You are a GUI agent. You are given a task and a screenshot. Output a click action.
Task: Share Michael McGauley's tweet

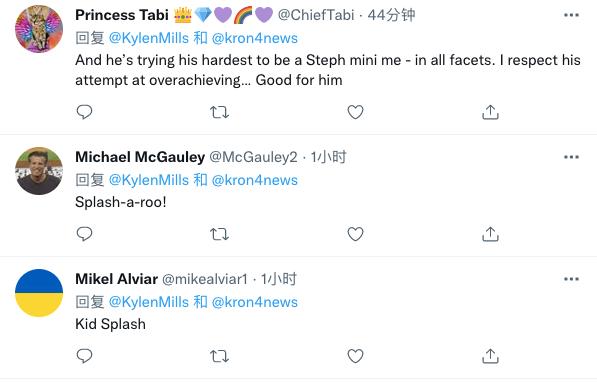pos(490,234)
